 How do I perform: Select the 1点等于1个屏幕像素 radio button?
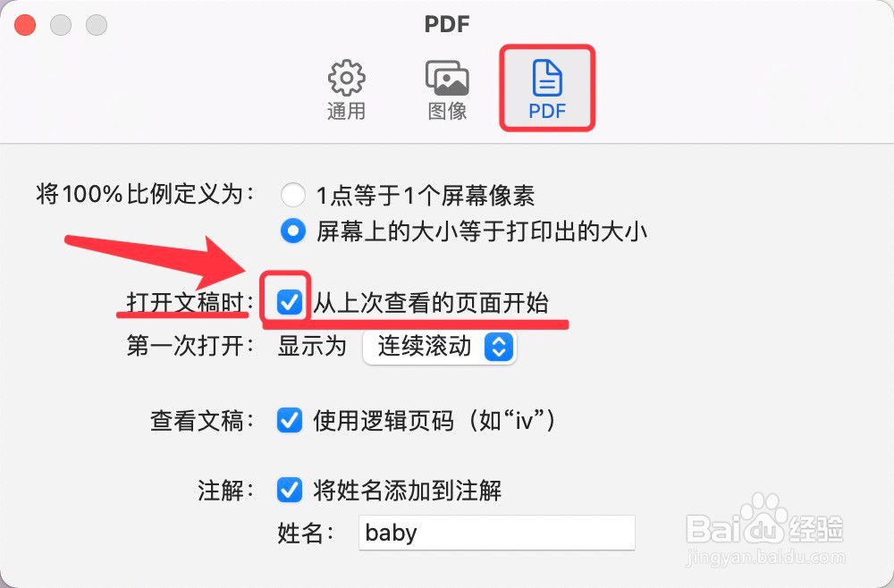point(293,196)
